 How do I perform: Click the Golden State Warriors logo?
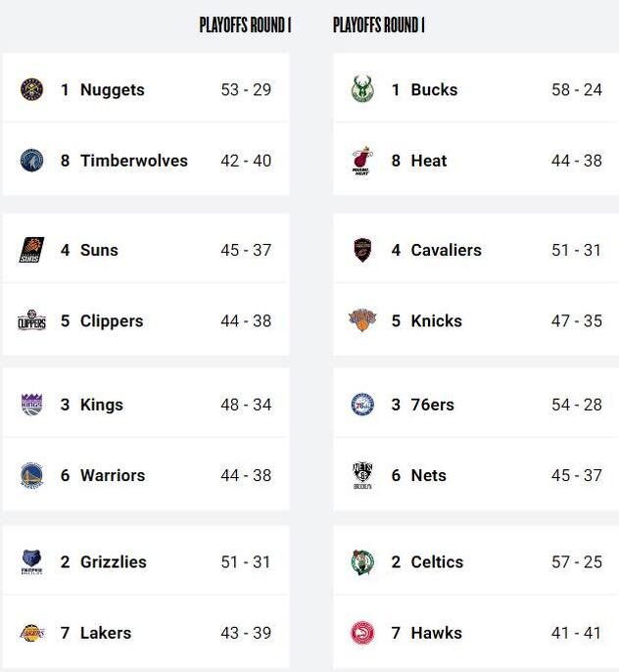tap(31, 475)
